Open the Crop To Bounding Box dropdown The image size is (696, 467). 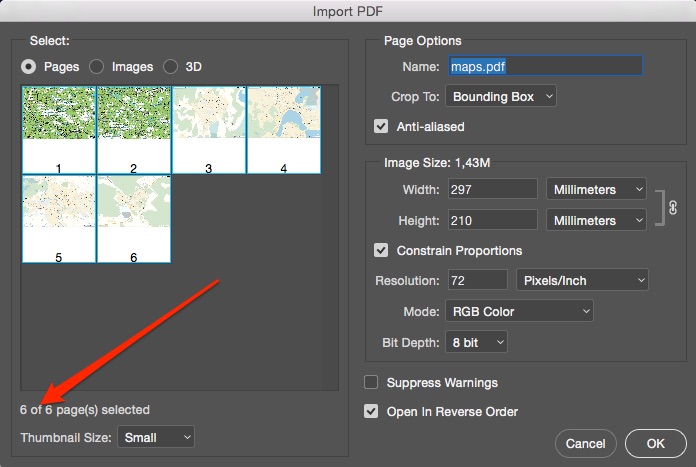(x=501, y=97)
